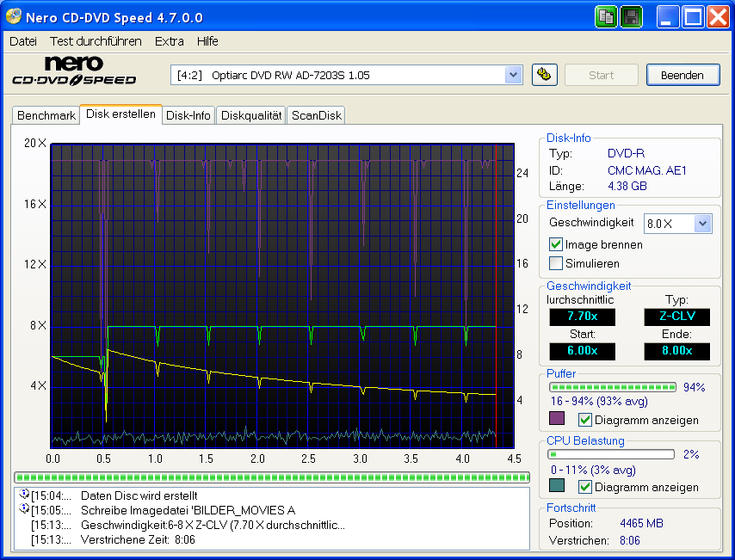This screenshot has width=735, height=560.
Task: Click the Beenden button
Action: click(682, 75)
